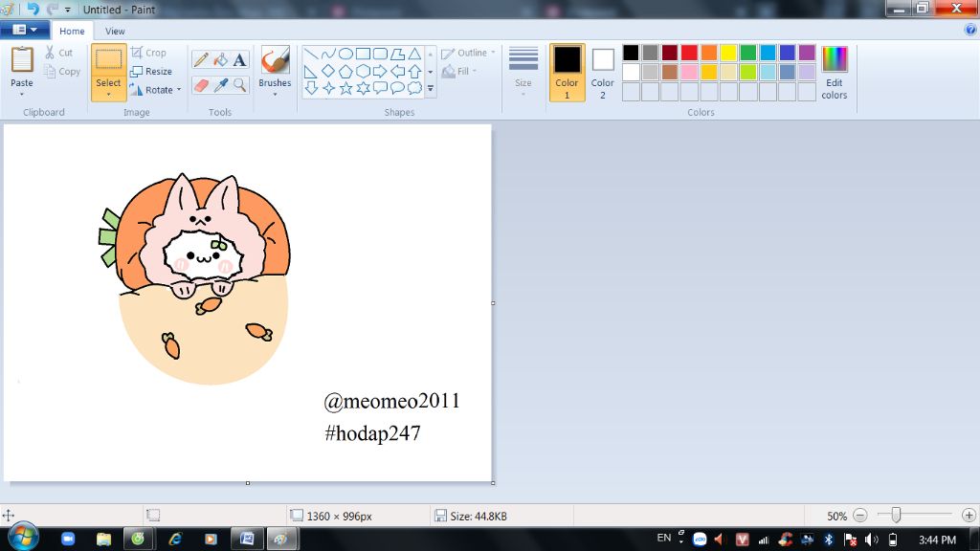Open the Outline dropdown
This screenshot has height=551, width=980.
click(x=469, y=54)
